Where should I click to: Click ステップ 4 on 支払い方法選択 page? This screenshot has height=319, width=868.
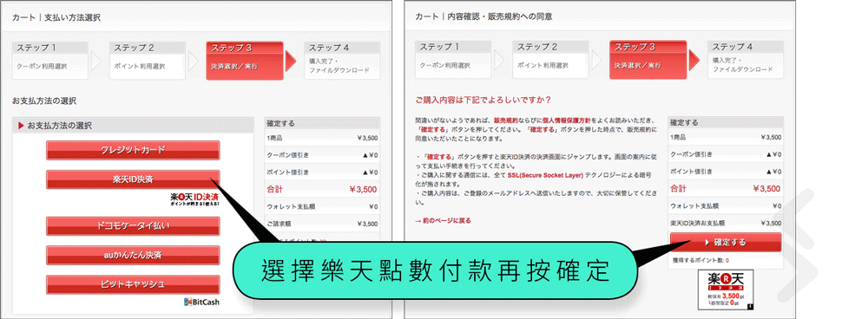[343, 61]
